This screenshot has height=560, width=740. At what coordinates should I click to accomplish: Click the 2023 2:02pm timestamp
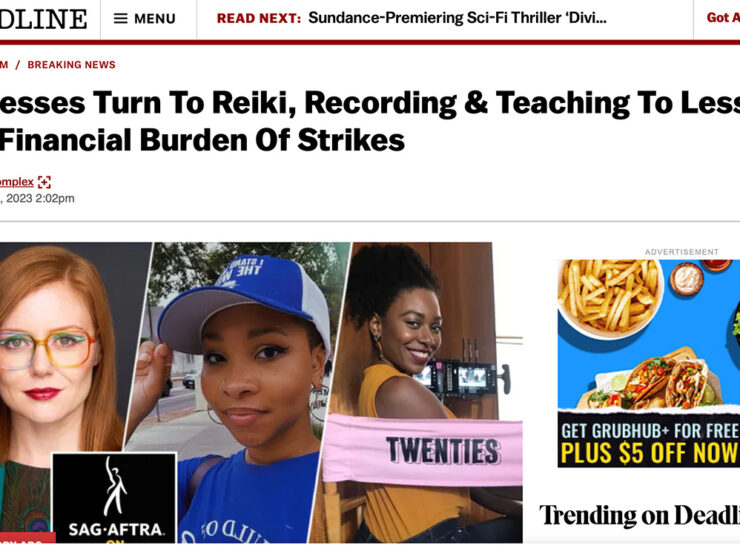[37, 199]
